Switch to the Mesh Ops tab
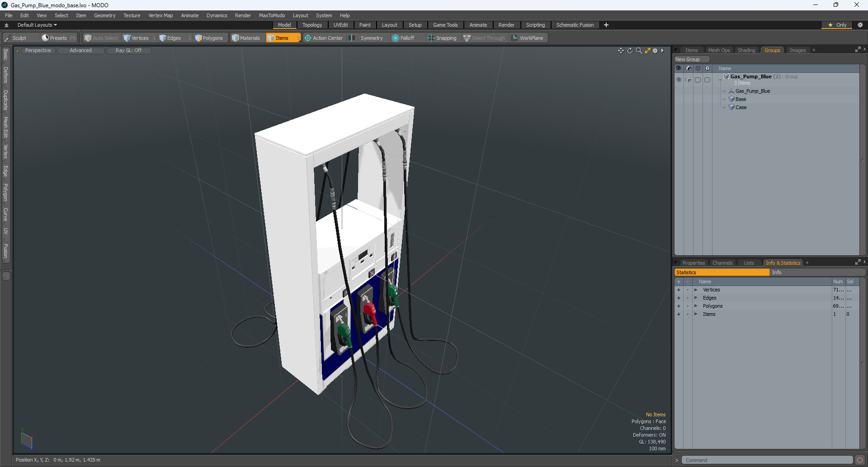Screen dimensions: 868x467 point(719,50)
